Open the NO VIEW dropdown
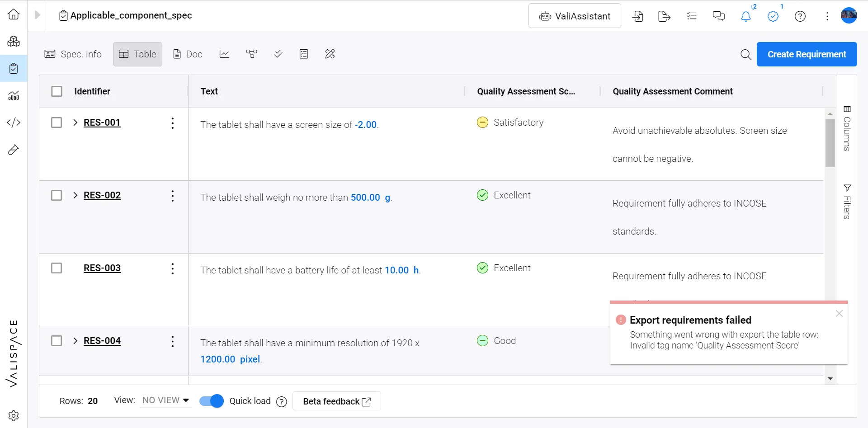This screenshot has height=428, width=868. click(165, 400)
